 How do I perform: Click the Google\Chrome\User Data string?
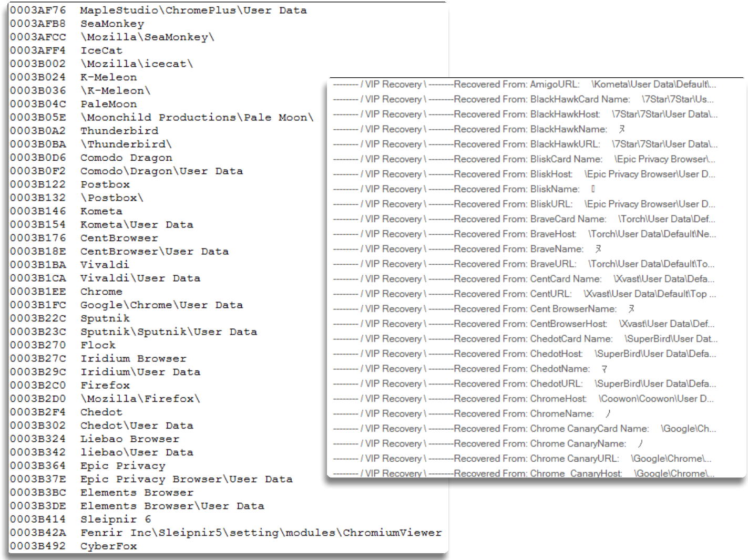(161, 305)
